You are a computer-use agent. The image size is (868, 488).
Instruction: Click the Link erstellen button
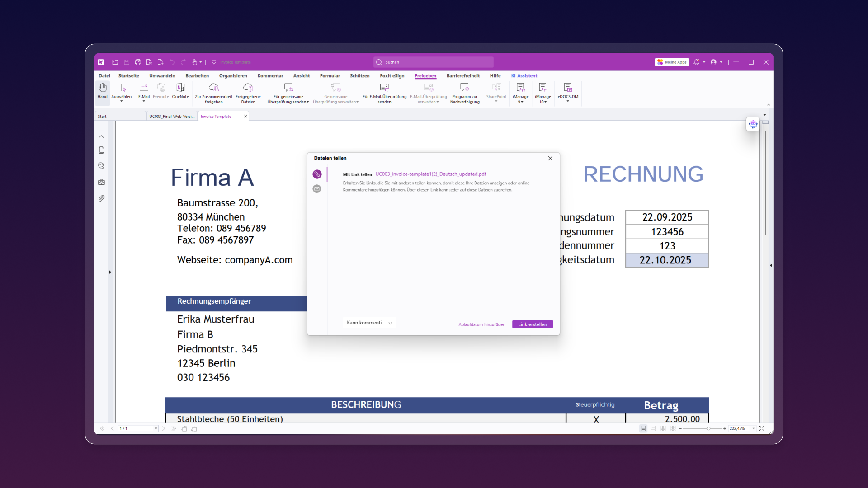(532, 324)
